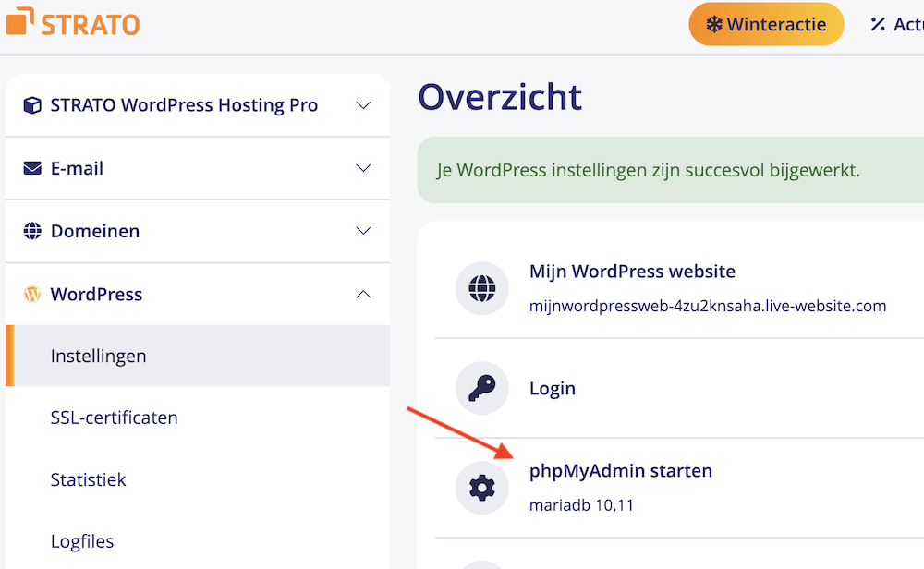
Task: Open mijnwordpressweb-4zu2knsaha.live-website.com link
Action: pyautogui.click(x=707, y=306)
